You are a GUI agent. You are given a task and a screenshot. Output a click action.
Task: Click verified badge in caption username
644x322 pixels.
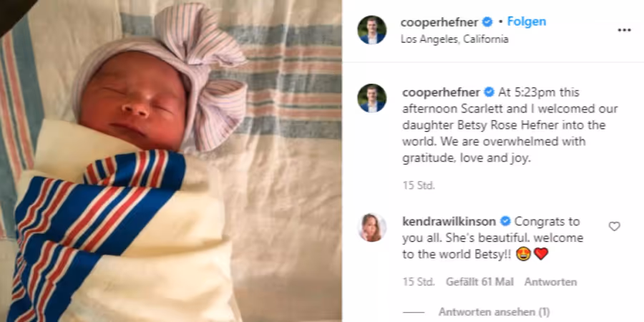(x=489, y=92)
